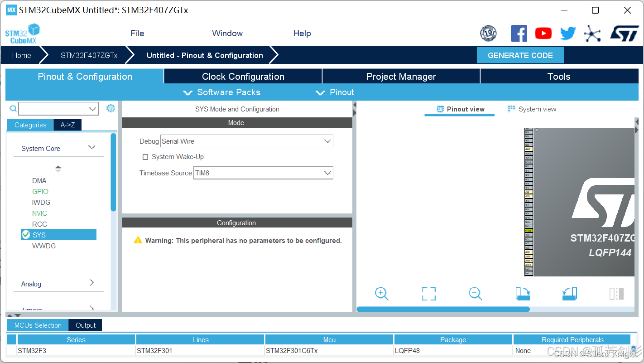Screen dimensions: 644x363
Task: Click the horizontal scrollbar under pinout view
Action: (443, 309)
